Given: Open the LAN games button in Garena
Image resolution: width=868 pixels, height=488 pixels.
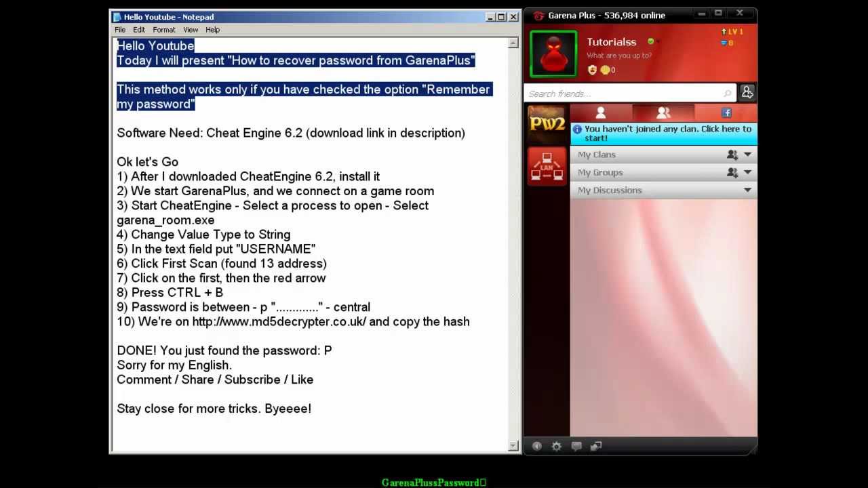Looking at the screenshot, I should (x=547, y=166).
